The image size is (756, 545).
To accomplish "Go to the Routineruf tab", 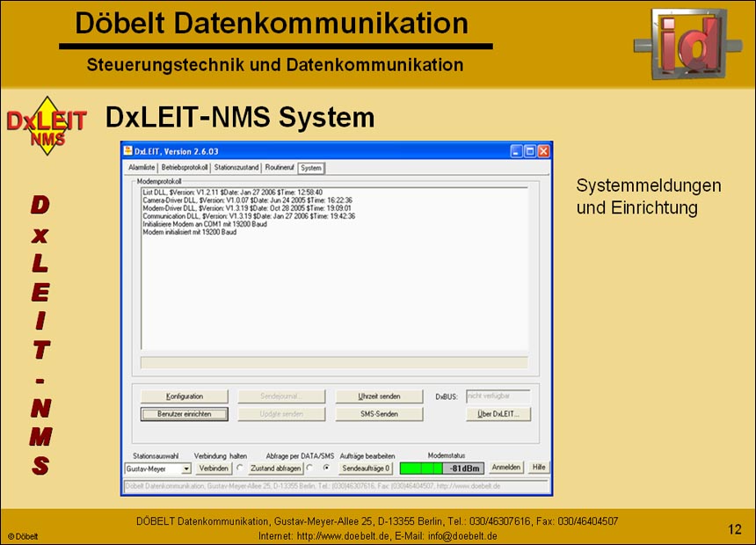I will pyautogui.click(x=280, y=167).
